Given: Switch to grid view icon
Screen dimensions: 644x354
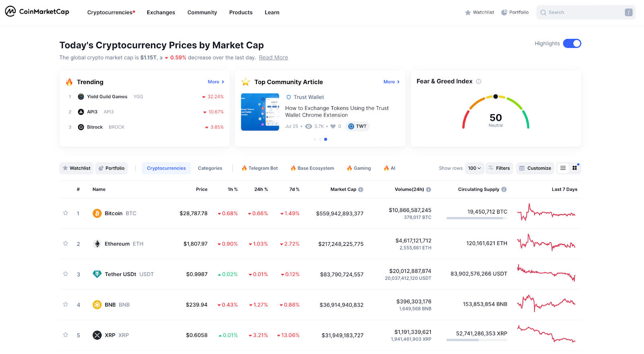Looking at the screenshot, I should tap(575, 168).
